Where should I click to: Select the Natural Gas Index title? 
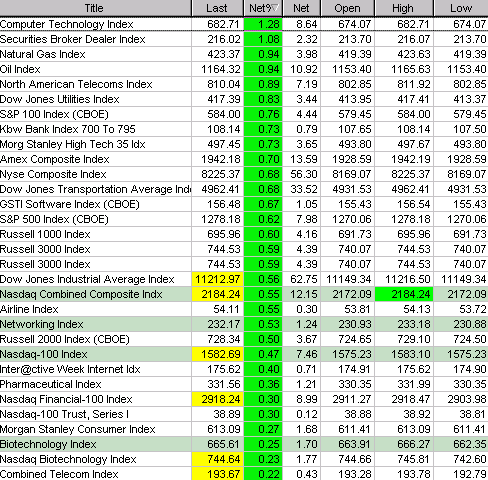click(x=43, y=54)
